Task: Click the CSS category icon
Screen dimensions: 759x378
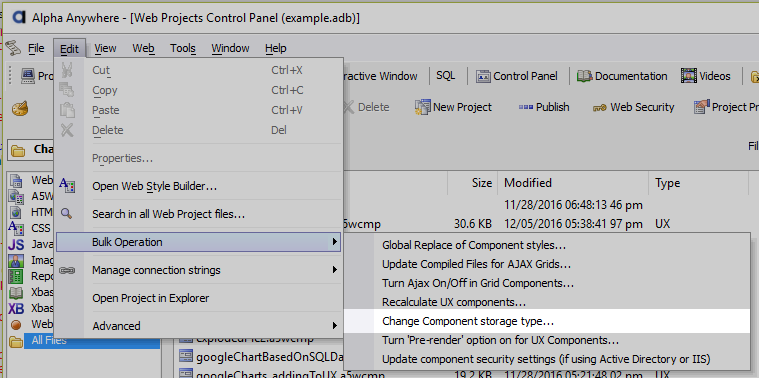Action: point(16,228)
